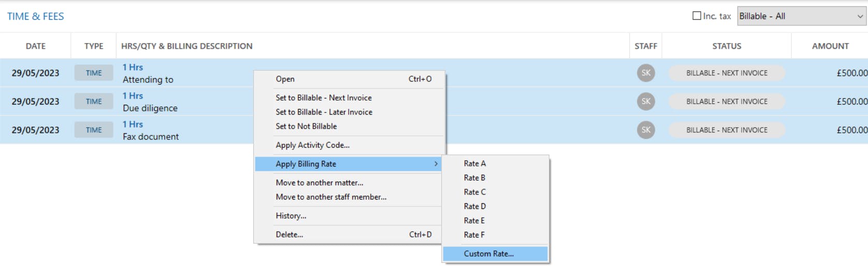Expand the Apply Billing Rate submenu
Screen dimensions: 868x280
coord(348,164)
